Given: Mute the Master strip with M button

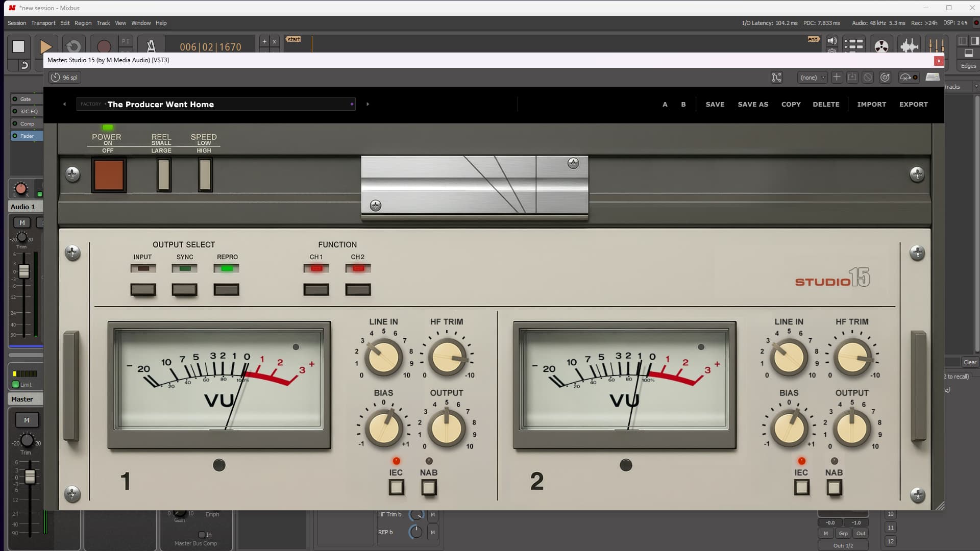Looking at the screenshot, I should [27, 420].
